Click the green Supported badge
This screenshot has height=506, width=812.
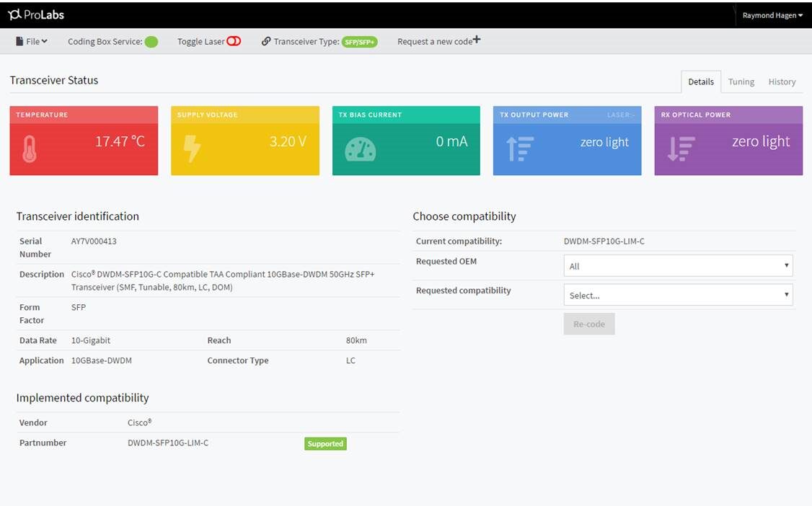pyautogui.click(x=325, y=444)
